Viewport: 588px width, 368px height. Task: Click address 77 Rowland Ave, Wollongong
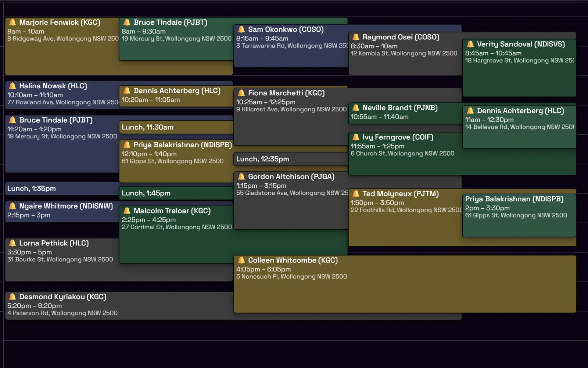point(63,102)
